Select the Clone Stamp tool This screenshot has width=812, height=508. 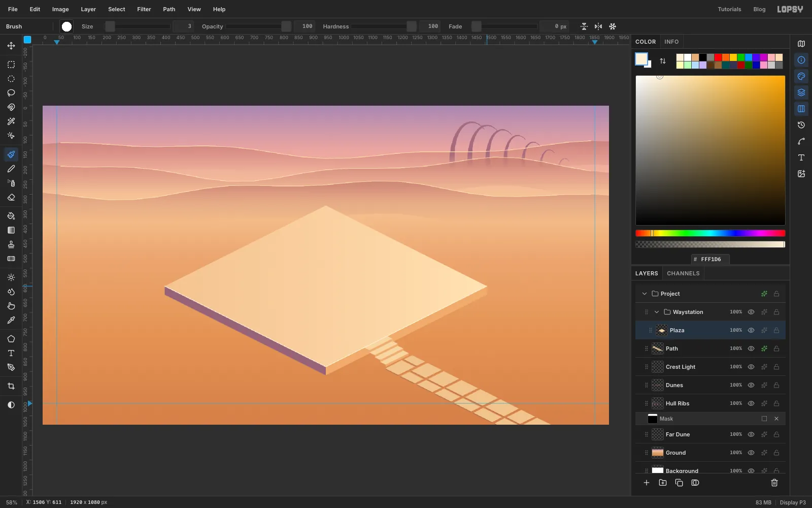click(x=11, y=244)
